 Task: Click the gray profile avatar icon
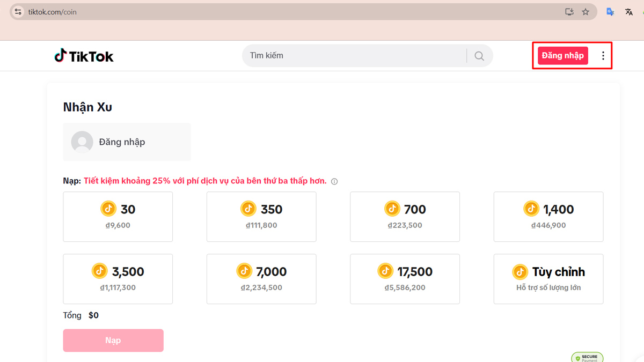click(82, 142)
